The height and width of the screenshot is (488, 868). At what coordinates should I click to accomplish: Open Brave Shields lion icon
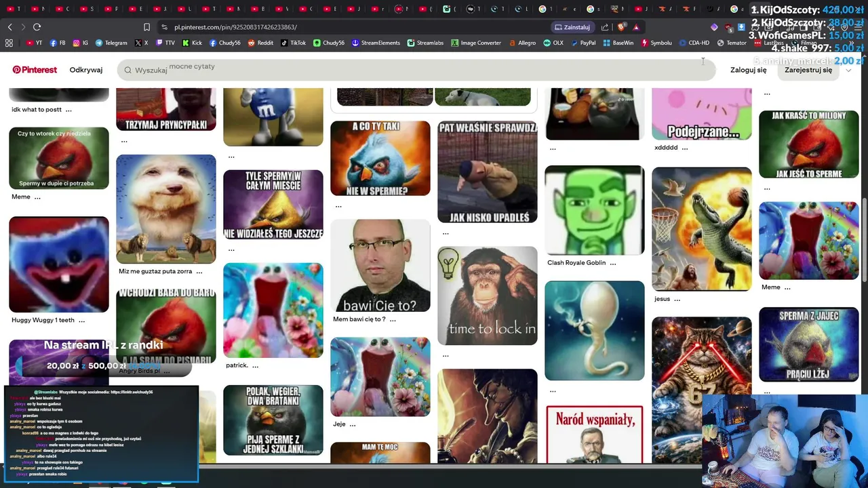622,27
